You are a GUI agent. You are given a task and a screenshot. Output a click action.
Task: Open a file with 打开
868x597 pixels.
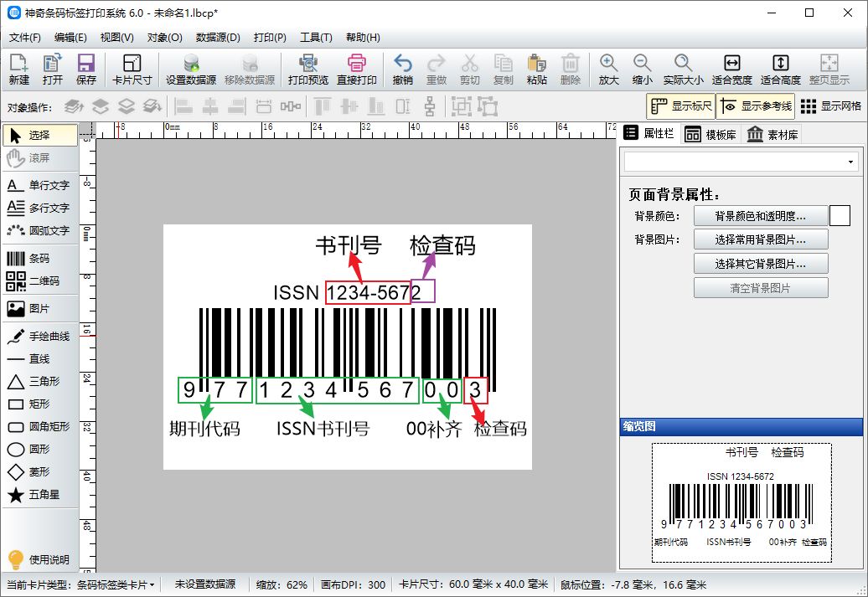coord(53,69)
